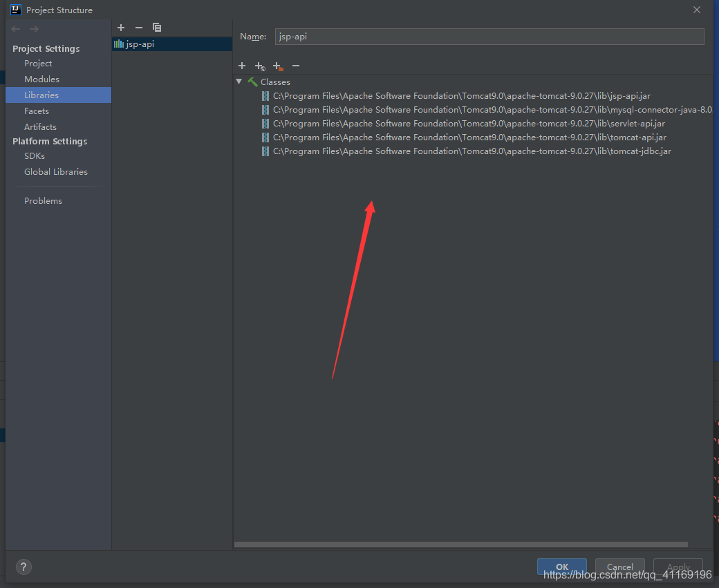The image size is (719, 588).
Task: Select the jsp-api library in the list
Action: click(x=172, y=44)
